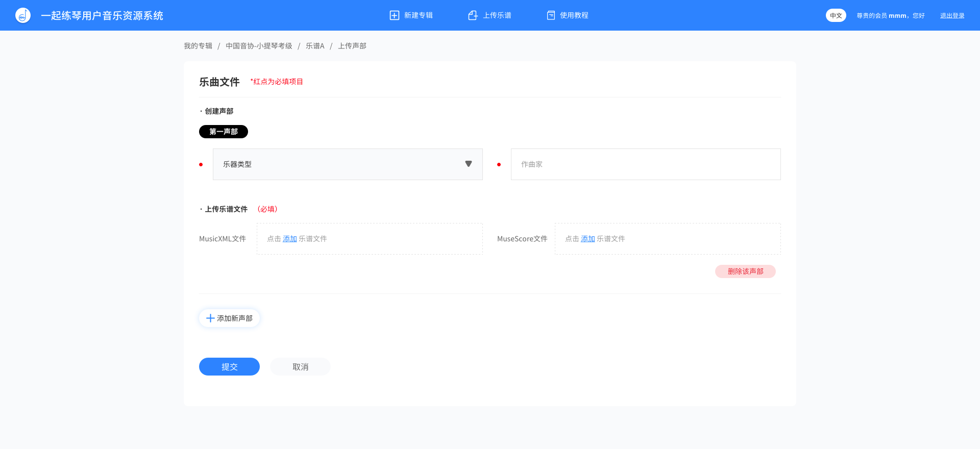Click the 上传乐谱 upload icon
Image resolution: width=980 pixels, height=449 pixels.
pos(473,15)
